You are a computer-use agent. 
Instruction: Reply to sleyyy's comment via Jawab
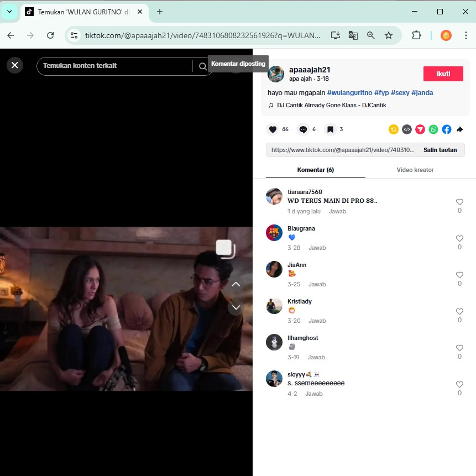pyautogui.click(x=314, y=394)
